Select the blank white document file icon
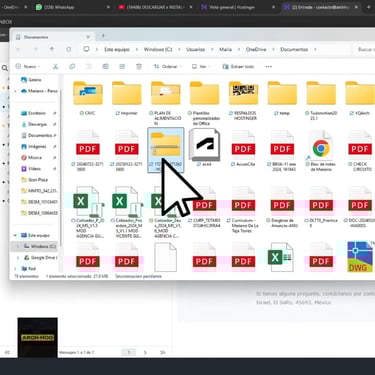This screenshot has height=375, width=375. [x=166, y=257]
